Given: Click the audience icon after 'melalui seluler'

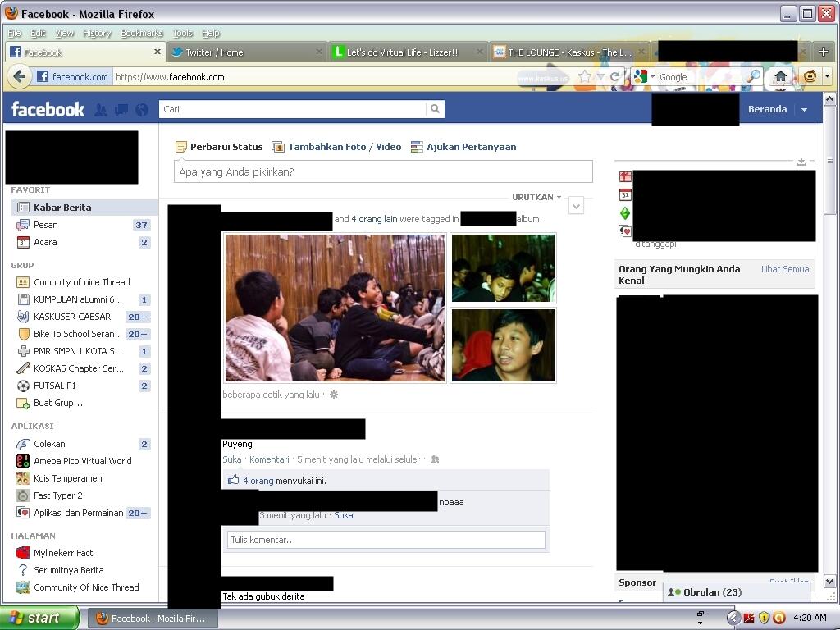Looking at the screenshot, I should tap(435, 459).
